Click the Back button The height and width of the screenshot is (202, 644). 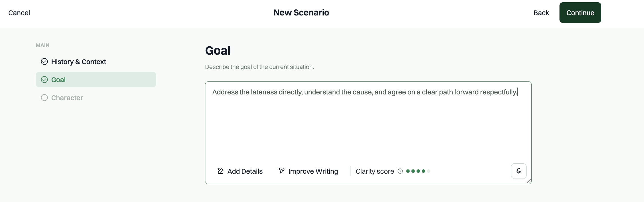(541, 13)
